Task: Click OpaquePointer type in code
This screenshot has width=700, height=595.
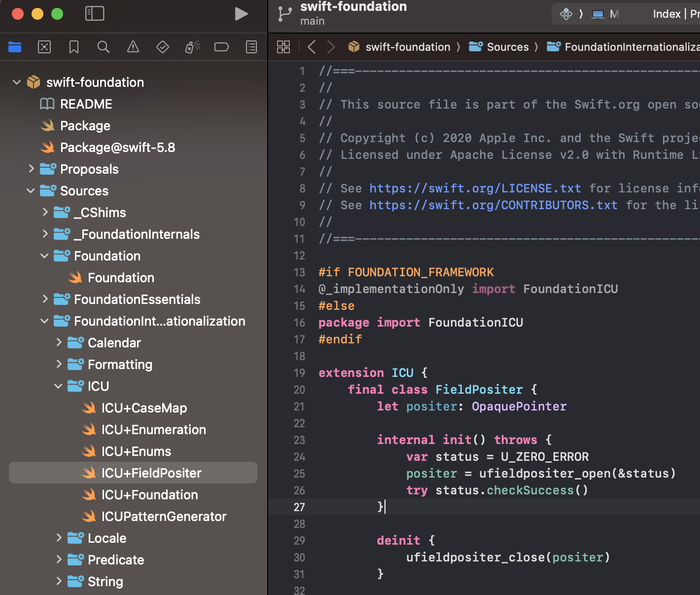Action: click(x=519, y=407)
